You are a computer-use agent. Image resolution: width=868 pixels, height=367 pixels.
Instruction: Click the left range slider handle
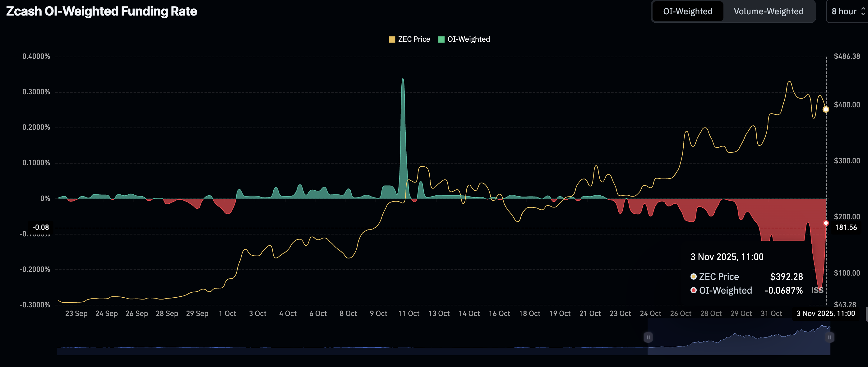point(648,337)
